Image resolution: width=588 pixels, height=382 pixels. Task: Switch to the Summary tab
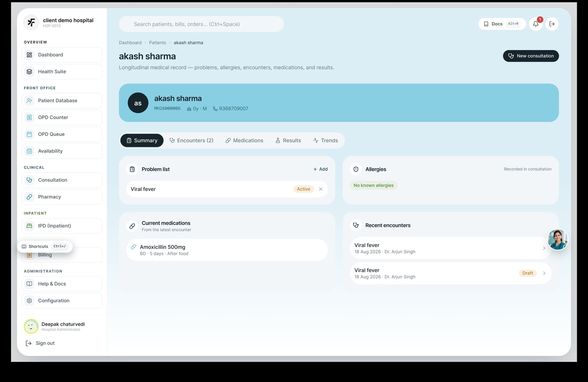[x=142, y=140]
